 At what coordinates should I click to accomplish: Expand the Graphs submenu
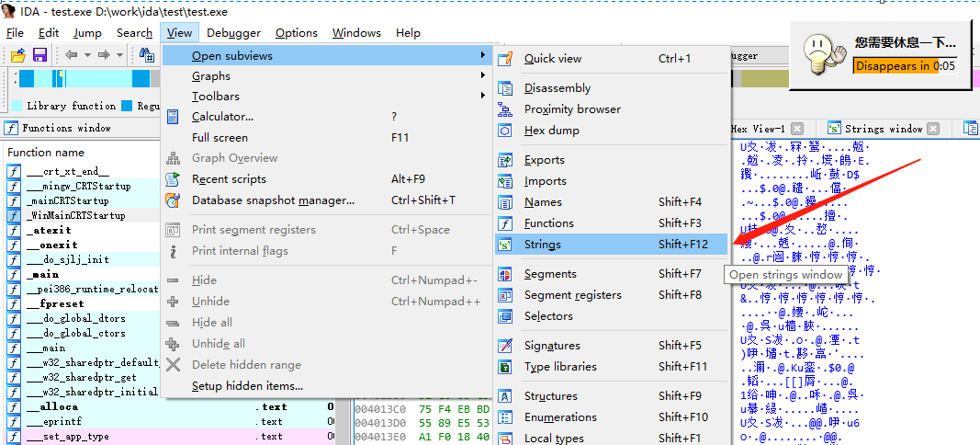pyautogui.click(x=326, y=75)
